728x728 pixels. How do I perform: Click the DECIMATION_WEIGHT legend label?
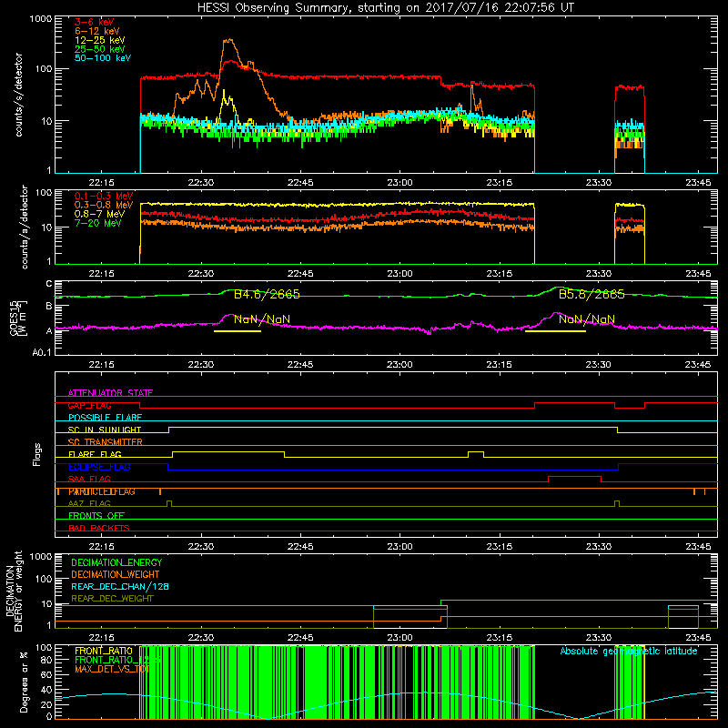116,575
